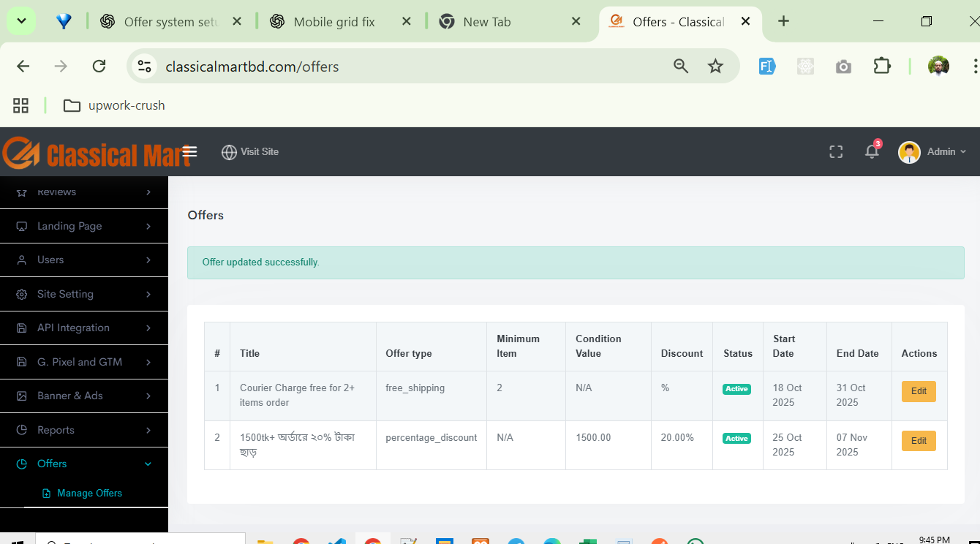Image resolution: width=980 pixels, height=544 pixels.
Task: Click the Visit Site globe link
Action: coord(250,151)
